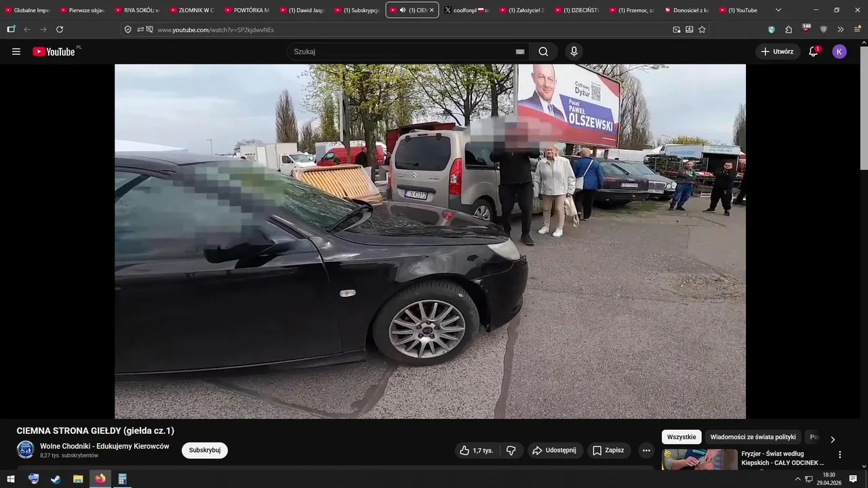Show hidden system tray icons

tap(797, 479)
